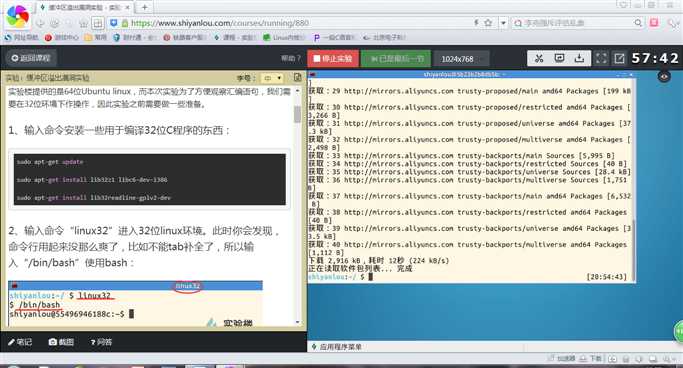This screenshot has width=683, height=368.
Task: Open the font size dropdown in instructions panel
Action: tap(272, 78)
